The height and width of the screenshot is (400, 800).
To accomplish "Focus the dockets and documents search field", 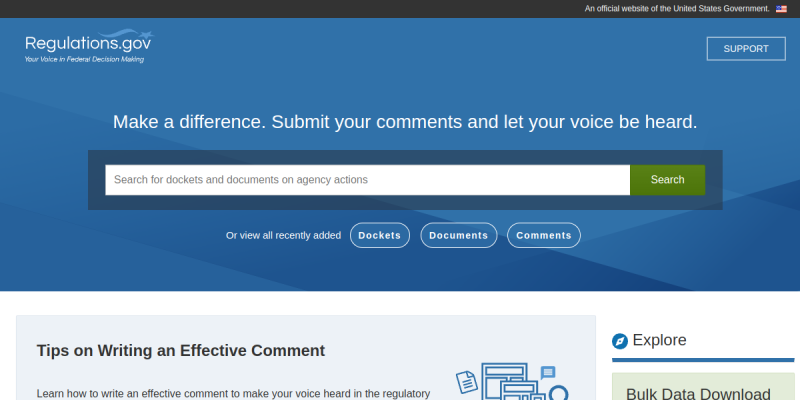I will (367, 180).
